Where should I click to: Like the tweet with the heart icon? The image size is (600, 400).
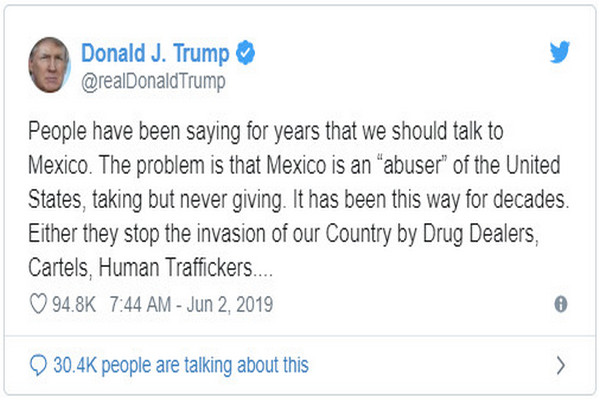click(x=39, y=304)
